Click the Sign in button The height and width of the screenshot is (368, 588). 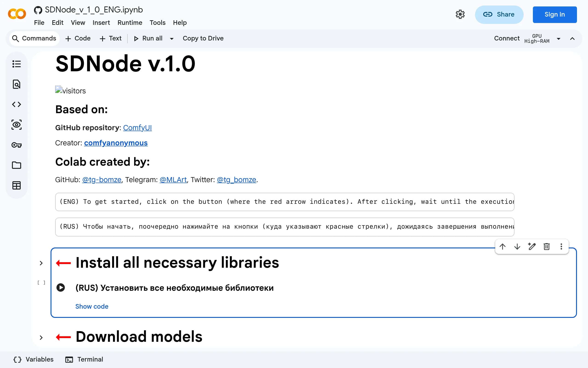click(x=555, y=14)
